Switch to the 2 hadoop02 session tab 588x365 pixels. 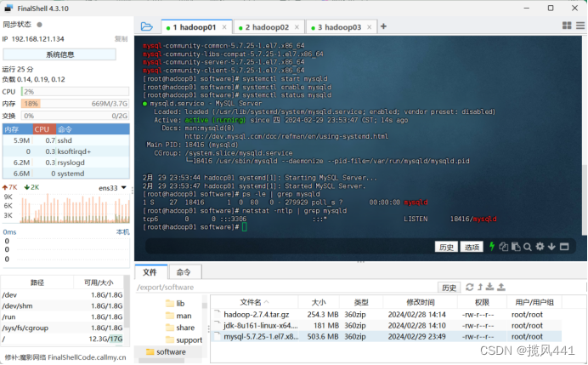click(269, 27)
